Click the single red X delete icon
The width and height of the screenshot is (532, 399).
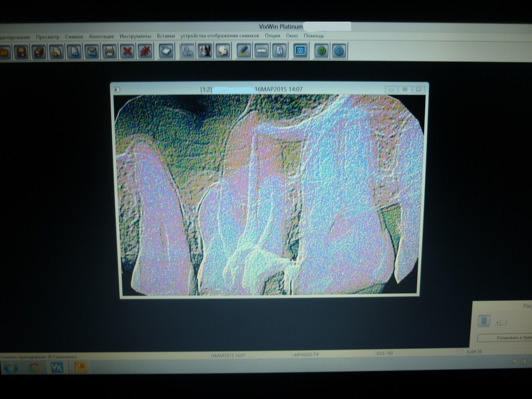[x=127, y=51]
